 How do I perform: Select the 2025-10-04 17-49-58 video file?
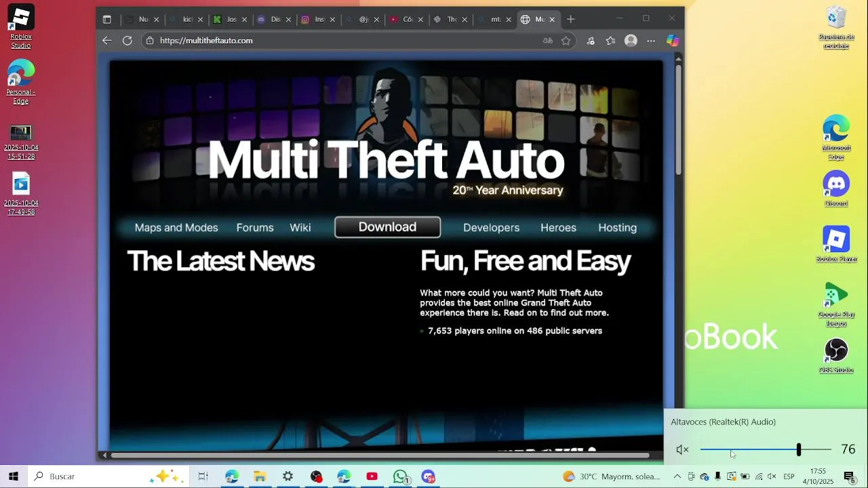[x=21, y=195]
